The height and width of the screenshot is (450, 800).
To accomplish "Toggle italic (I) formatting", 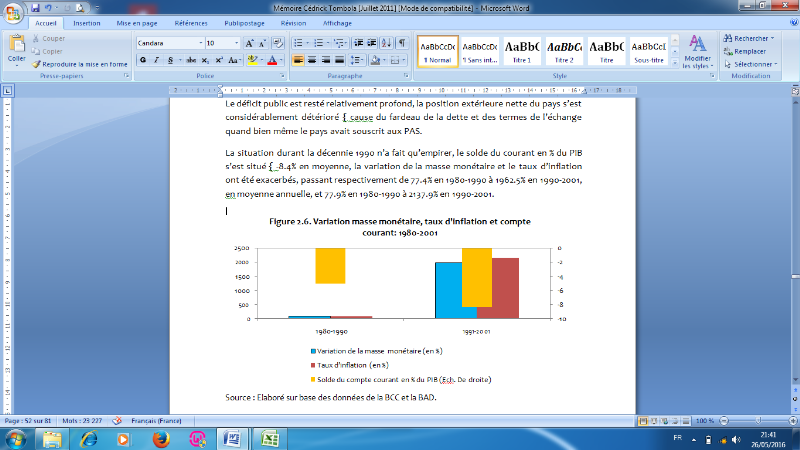I will [x=156, y=60].
